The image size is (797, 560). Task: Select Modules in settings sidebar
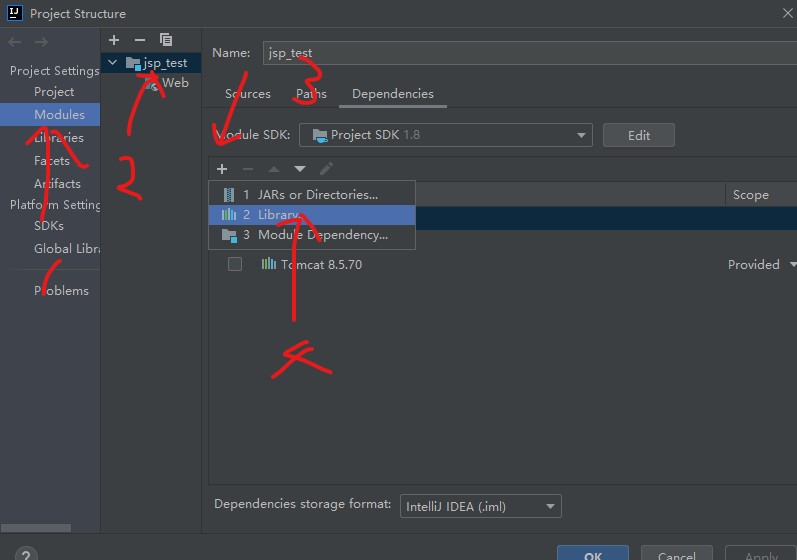click(x=50, y=115)
